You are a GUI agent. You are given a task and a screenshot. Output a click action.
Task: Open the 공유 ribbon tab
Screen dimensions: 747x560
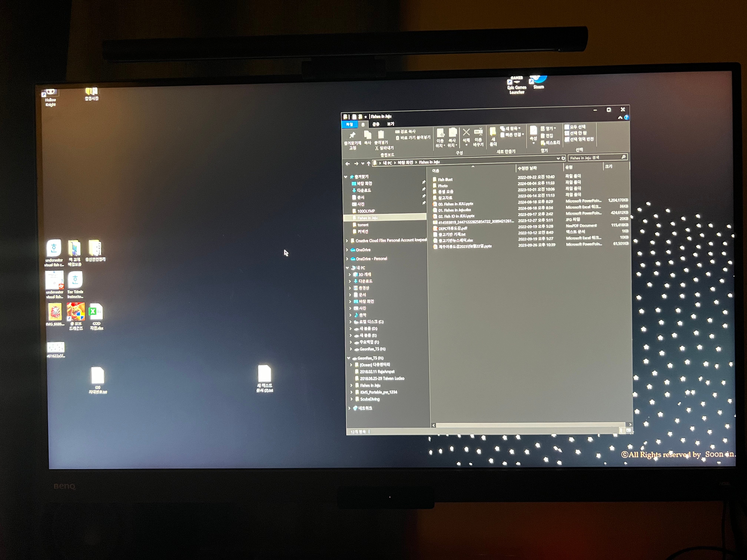[376, 124]
